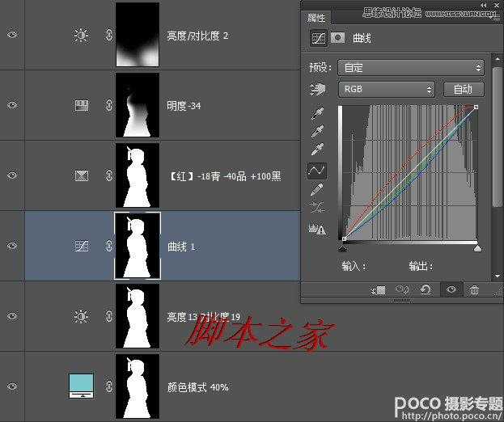Click hue/saturation icon of 明度 -34 layer
The image size is (504, 422).
(x=82, y=105)
